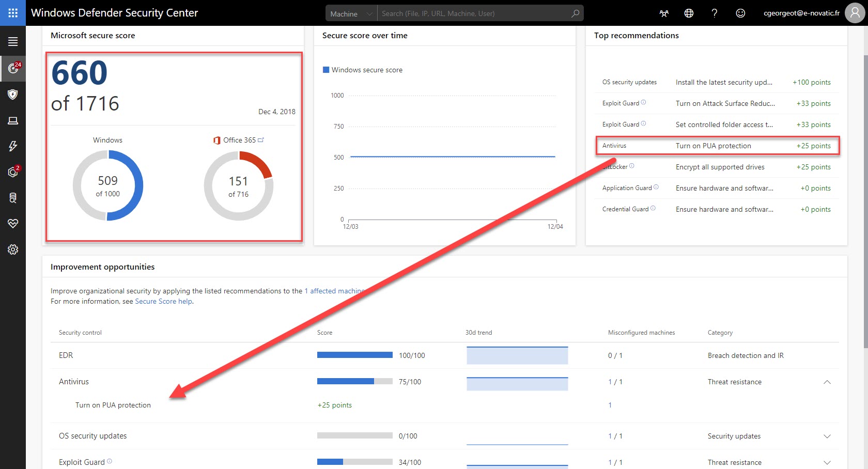868x469 pixels.
Task: Click the +100 points value
Action: [x=812, y=82]
